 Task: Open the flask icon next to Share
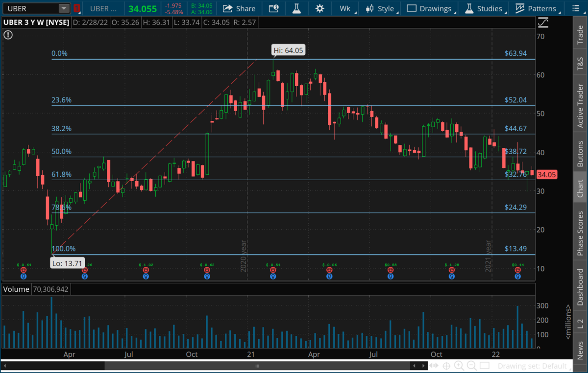pyautogui.click(x=296, y=8)
